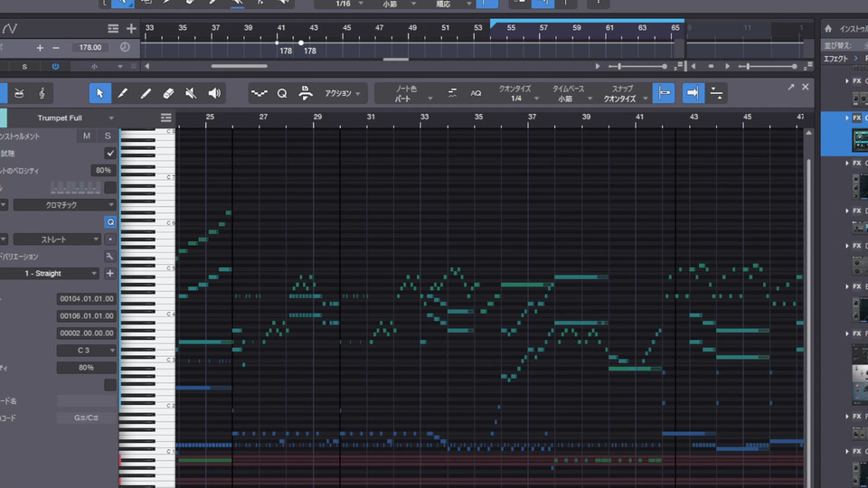Click the default velocity 80% field
The width and height of the screenshot is (868, 488).
pos(103,171)
